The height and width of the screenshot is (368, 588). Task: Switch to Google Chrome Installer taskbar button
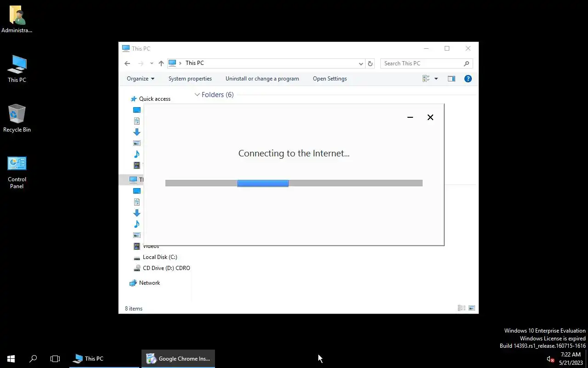point(178,359)
